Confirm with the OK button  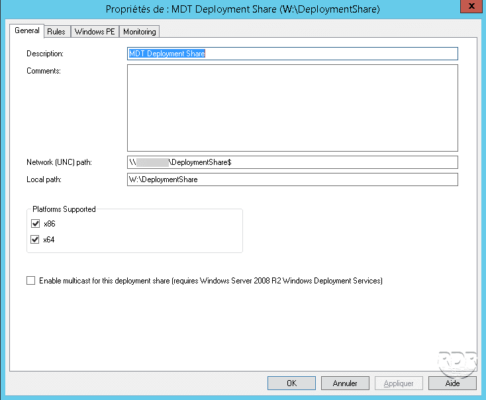(291, 383)
